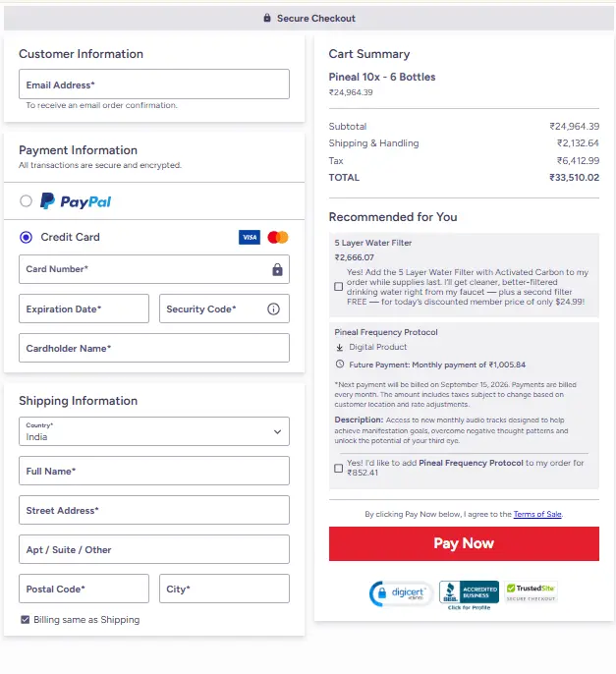The image size is (616, 674).
Task: Click the TrustedSite secure checkout badge
Action: pyautogui.click(x=531, y=592)
